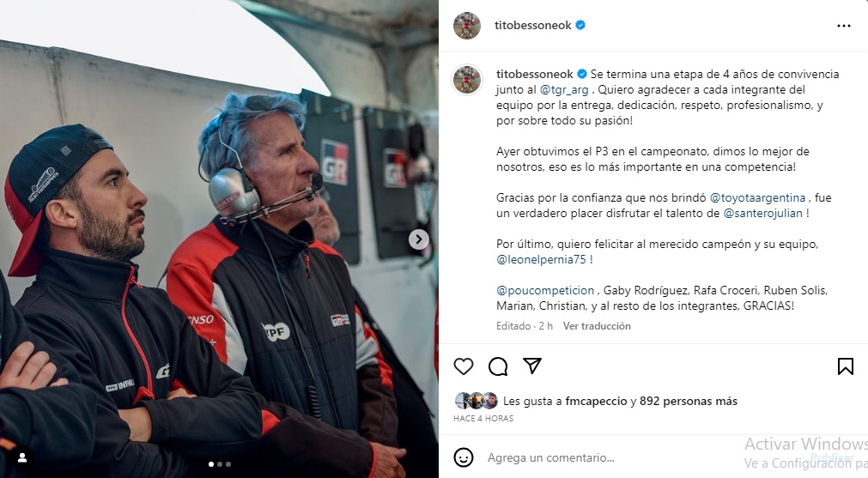Open the three-dots more options menu
868x478 pixels.
click(x=844, y=26)
